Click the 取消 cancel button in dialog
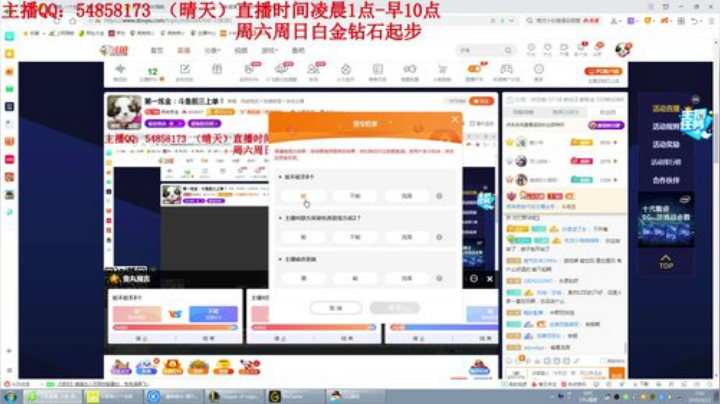This screenshot has width=720, height=404. pyautogui.click(x=336, y=308)
